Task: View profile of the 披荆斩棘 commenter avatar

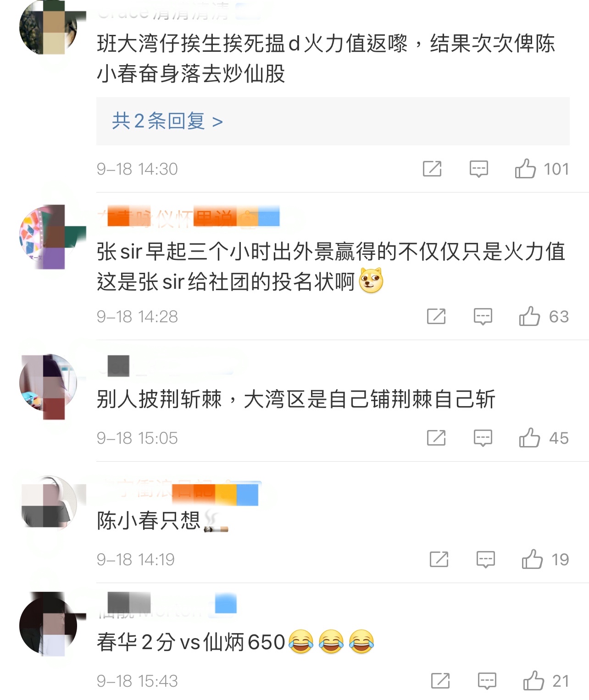Action: [x=48, y=383]
